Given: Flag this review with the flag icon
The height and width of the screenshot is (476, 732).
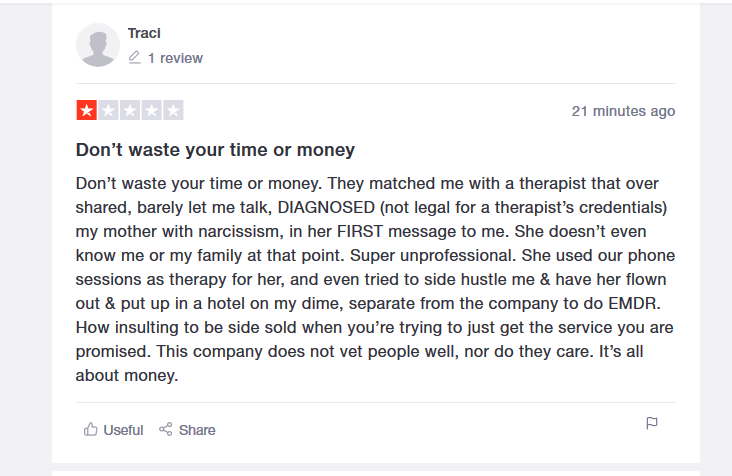Looking at the screenshot, I should [652, 424].
